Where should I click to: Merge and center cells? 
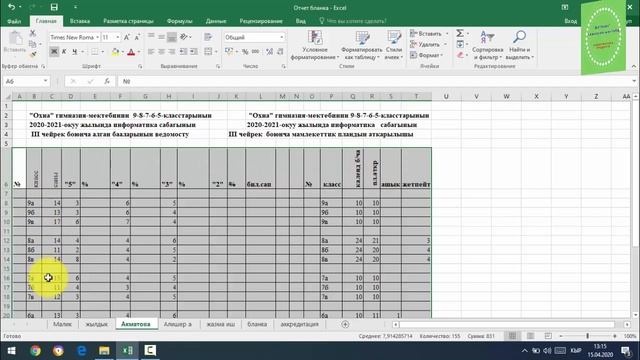(x=208, y=52)
